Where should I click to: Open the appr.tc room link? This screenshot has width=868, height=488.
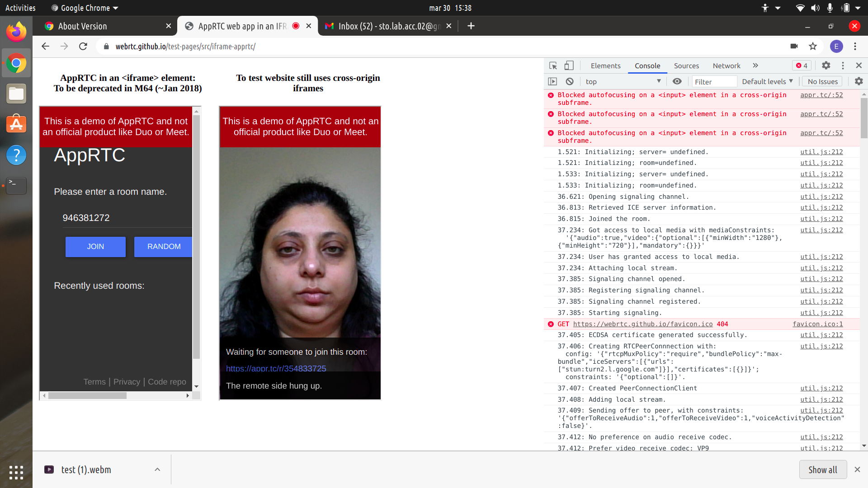pos(276,369)
